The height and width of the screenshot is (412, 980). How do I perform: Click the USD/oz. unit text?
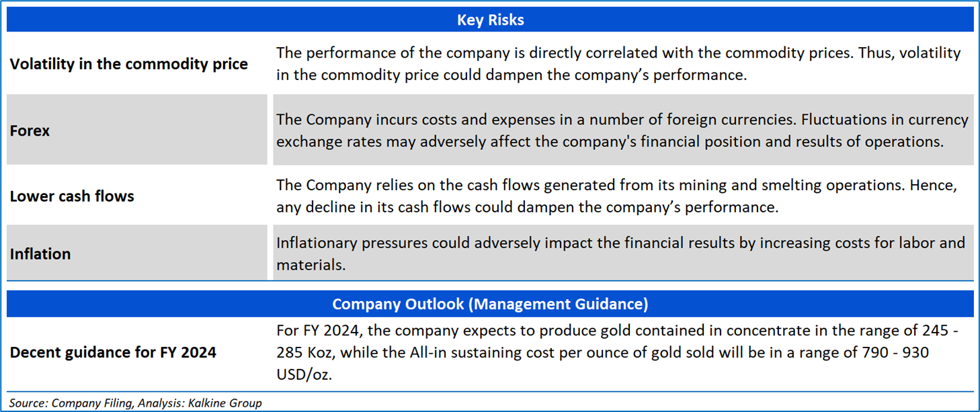pyautogui.click(x=304, y=374)
